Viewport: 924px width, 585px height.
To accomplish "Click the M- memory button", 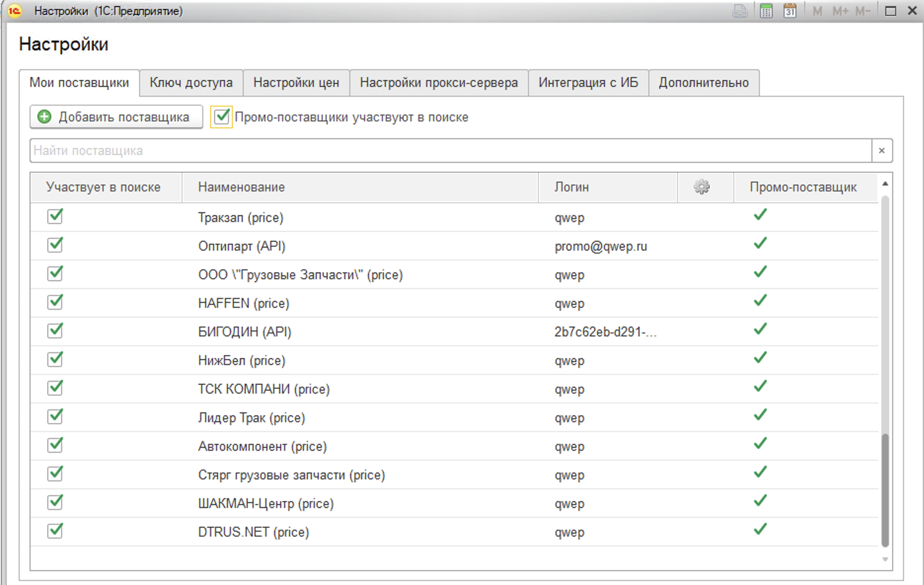I will click(863, 11).
